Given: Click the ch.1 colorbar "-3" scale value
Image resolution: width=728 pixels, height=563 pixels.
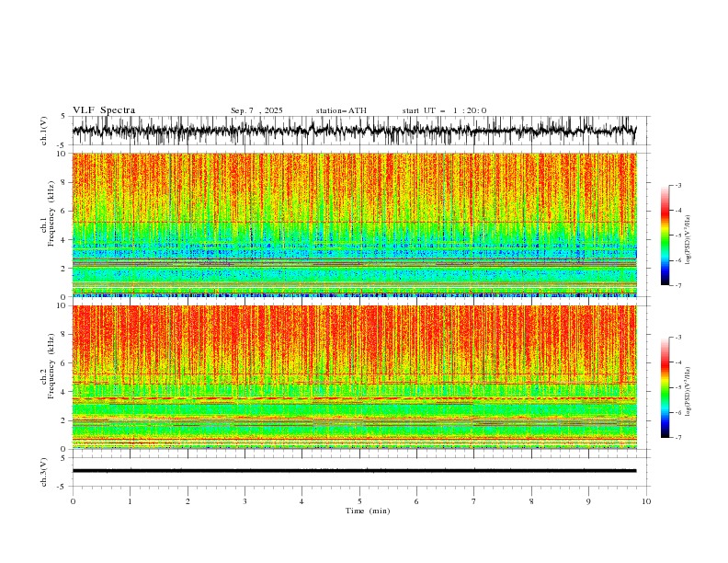Looking at the screenshot, I should coord(678,185).
